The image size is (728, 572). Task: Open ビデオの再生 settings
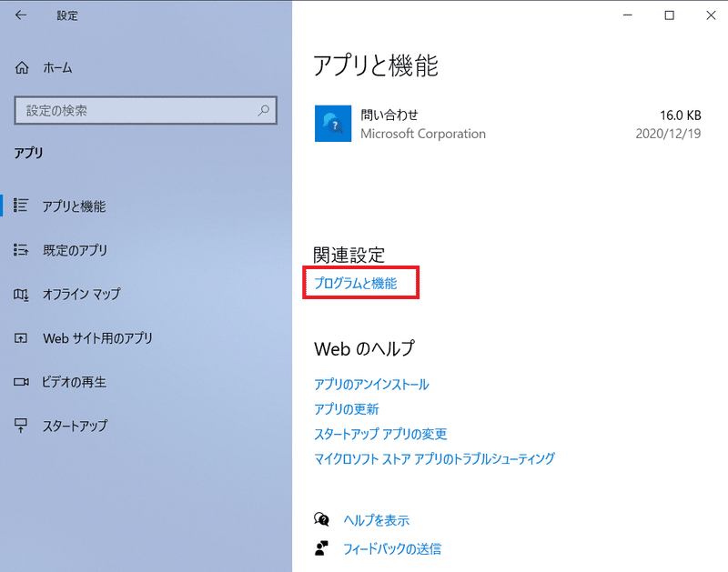click(25, 382)
